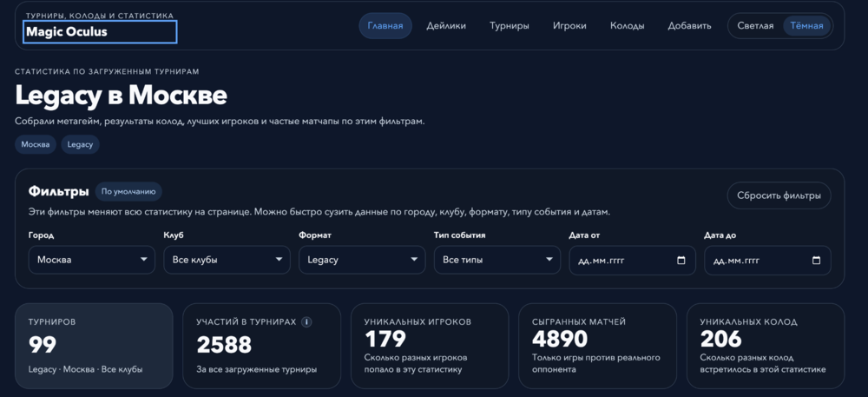Click the Фильтры section heading
This screenshot has width=868, height=397.
point(59,192)
